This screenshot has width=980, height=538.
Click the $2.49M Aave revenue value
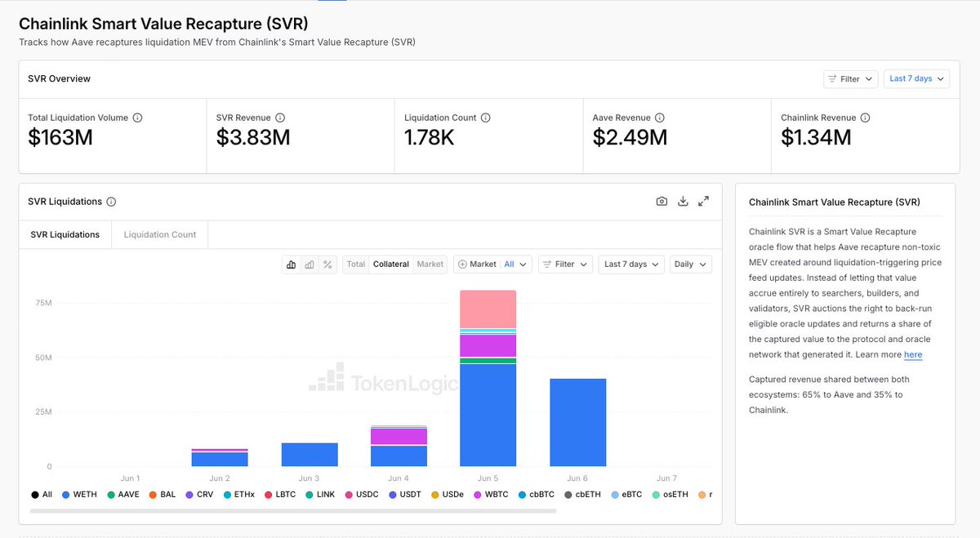pyautogui.click(x=630, y=138)
